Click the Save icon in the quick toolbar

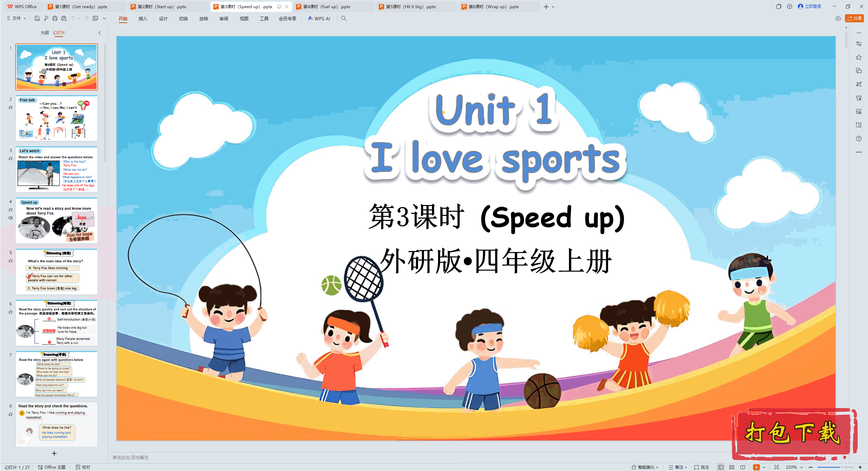37,18
